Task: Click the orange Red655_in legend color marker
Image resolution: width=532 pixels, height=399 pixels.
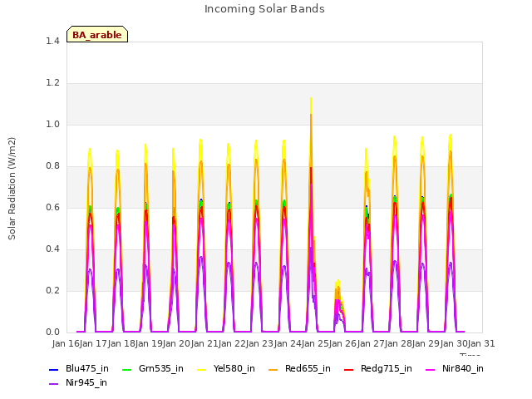Action: point(273,369)
